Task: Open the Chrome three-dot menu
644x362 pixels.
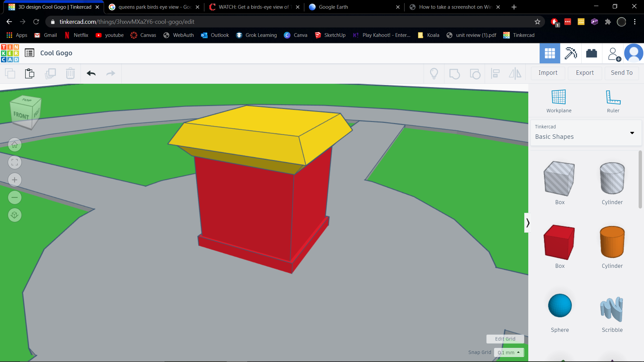Action: tap(635, 22)
